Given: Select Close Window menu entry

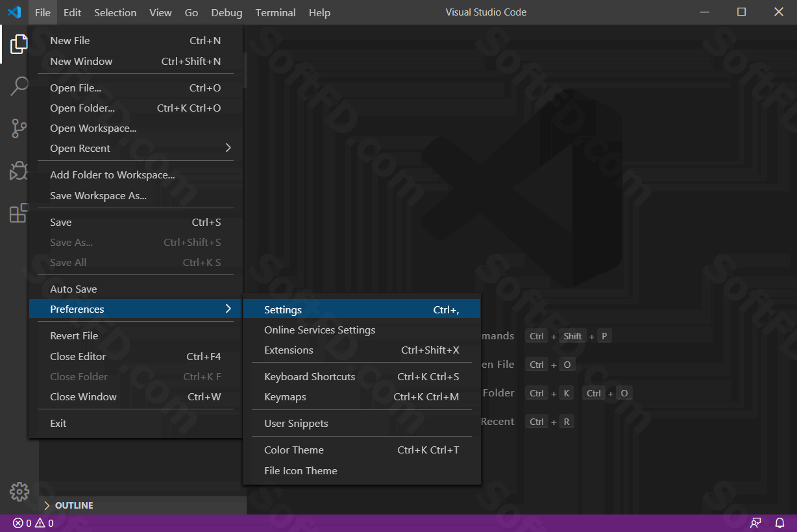Looking at the screenshot, I should (136, 396).
